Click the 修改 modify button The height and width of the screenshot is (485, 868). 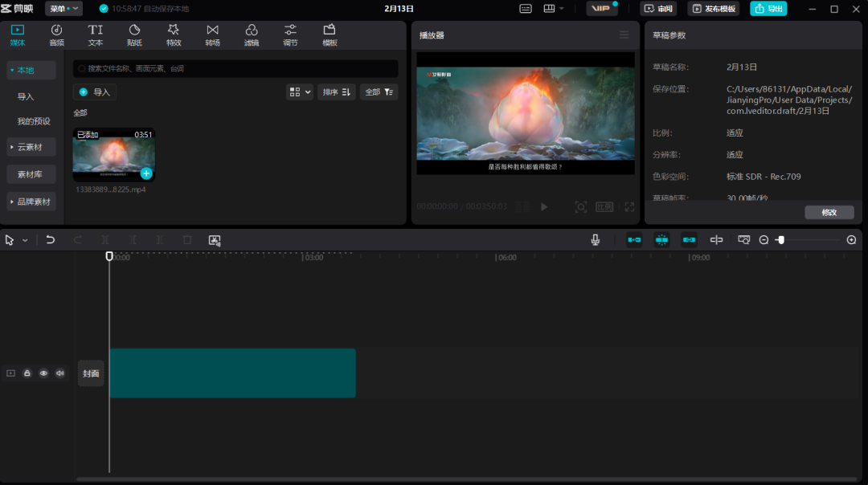coord(829,212)
